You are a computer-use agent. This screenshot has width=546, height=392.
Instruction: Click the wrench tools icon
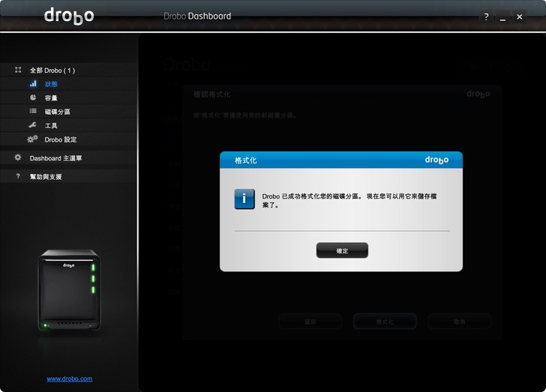point(33,125)
